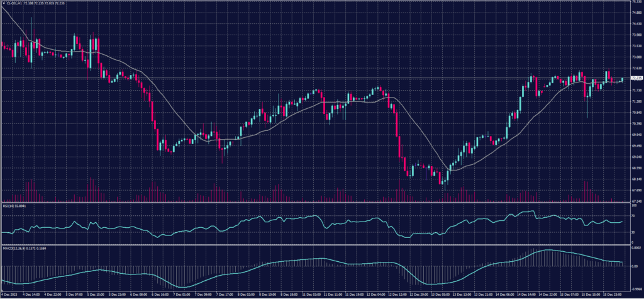Image resolution: width=644 pixels, height=299 pixels.
Task: Select the 15 Dec 23:00 time label
Action: (613, 294)
